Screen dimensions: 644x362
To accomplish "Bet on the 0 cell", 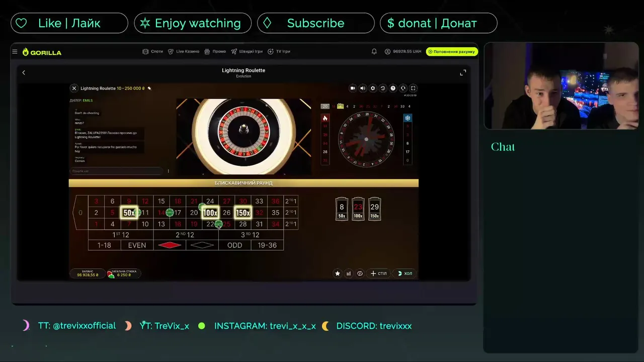I will [80, 213].
